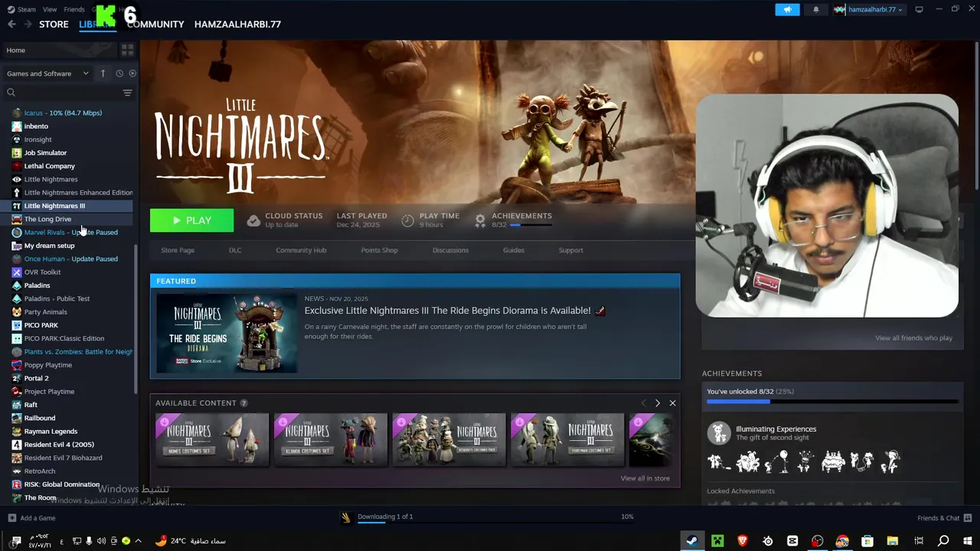This screenshot has height=551, width=980.
Task: Select Poppy Playtime in library list
Action: pos(47,365)
